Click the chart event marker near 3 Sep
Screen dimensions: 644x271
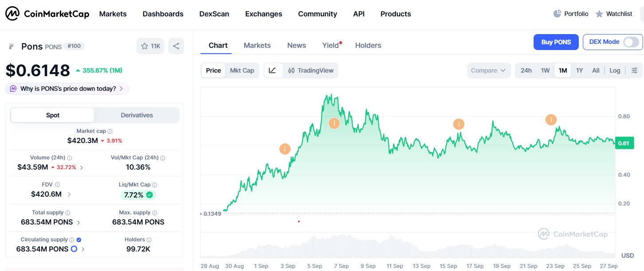click(x=285, y=149)
